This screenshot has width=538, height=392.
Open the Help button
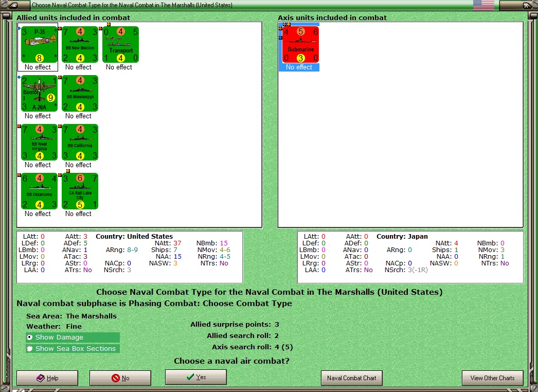[47, 378]
